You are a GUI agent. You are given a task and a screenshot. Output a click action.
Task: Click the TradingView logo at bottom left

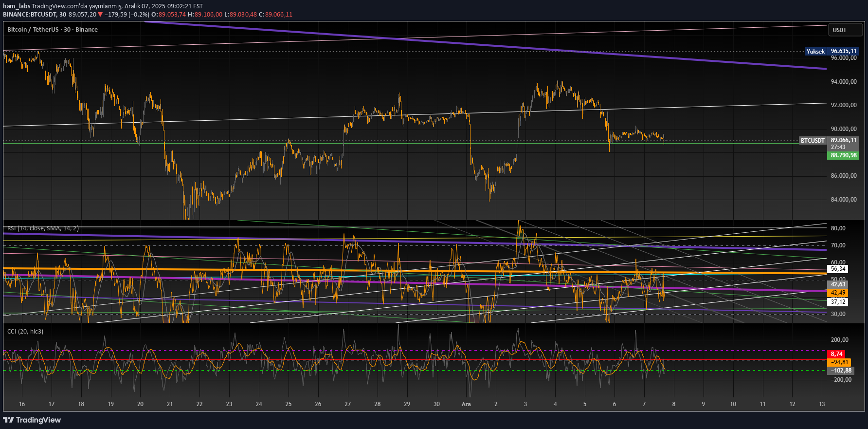click(x=32, y=420)
